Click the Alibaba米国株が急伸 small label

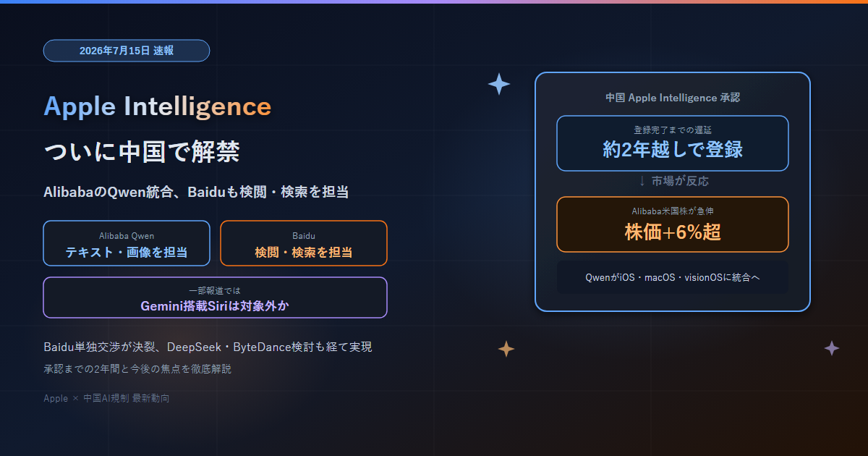click(673, 211)
